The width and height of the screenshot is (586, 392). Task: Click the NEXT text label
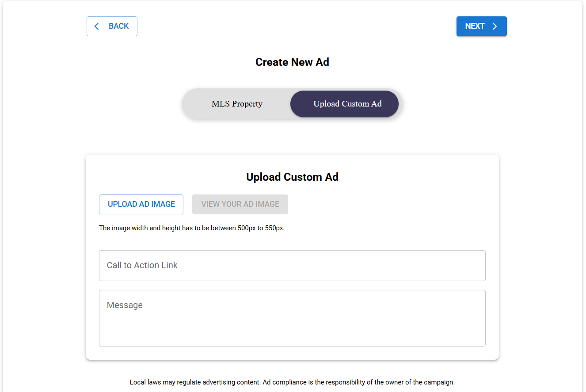pyautogui.click(x=475, y=27)
